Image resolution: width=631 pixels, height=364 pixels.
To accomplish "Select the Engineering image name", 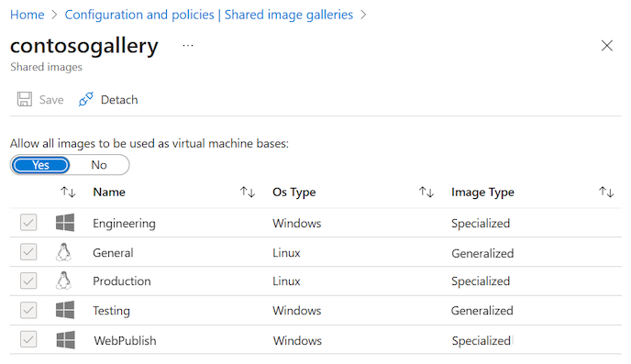I will click(124, 223).
